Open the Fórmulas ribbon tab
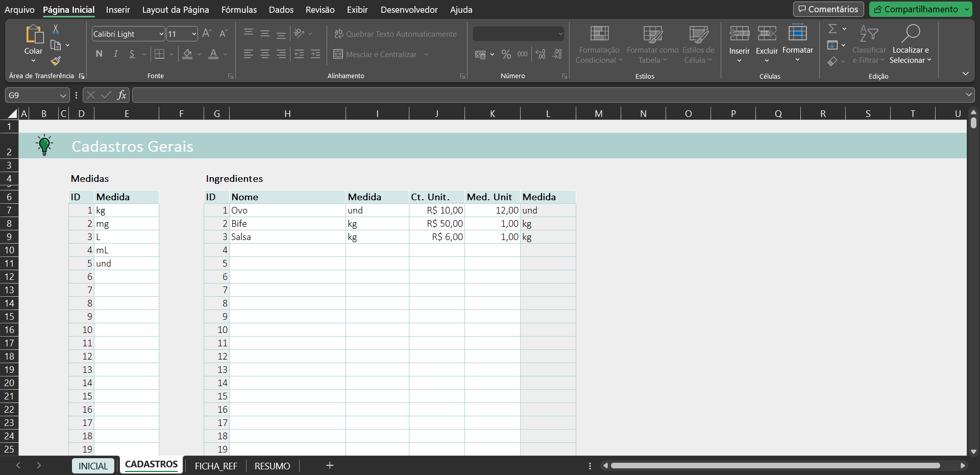 point(239,10)
